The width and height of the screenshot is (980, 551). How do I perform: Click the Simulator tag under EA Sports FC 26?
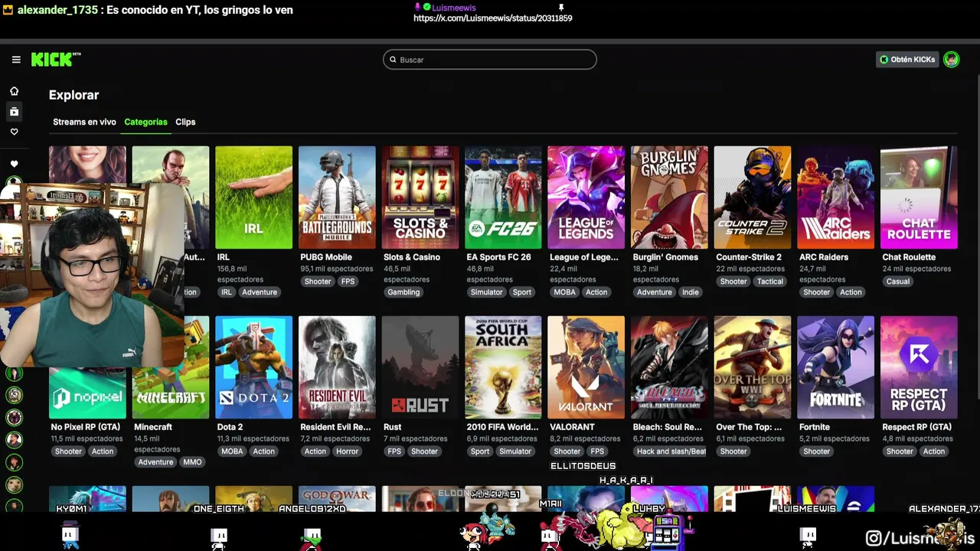pos(486,292)
